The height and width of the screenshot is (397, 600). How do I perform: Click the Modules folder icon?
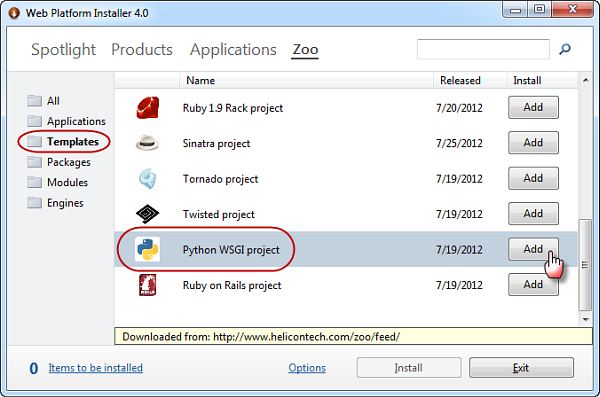(x=34, y=182)
